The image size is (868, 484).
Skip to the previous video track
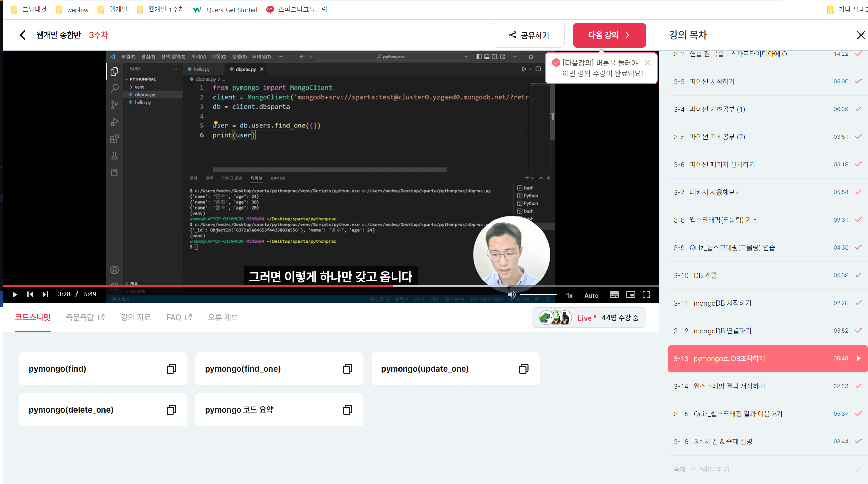tap(30, 294)
